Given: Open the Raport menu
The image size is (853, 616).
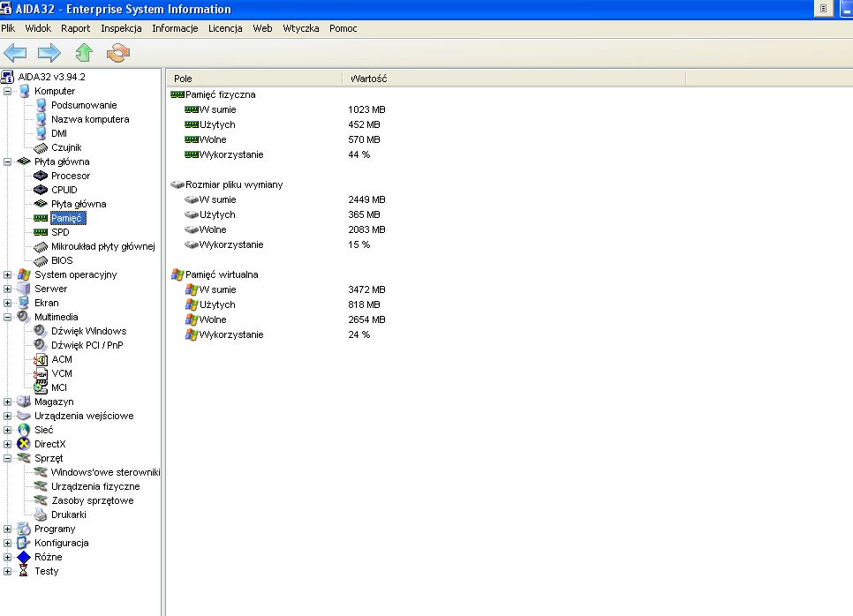Looking at the screenshot, I should pyautogui.click(x=76, y=28).
